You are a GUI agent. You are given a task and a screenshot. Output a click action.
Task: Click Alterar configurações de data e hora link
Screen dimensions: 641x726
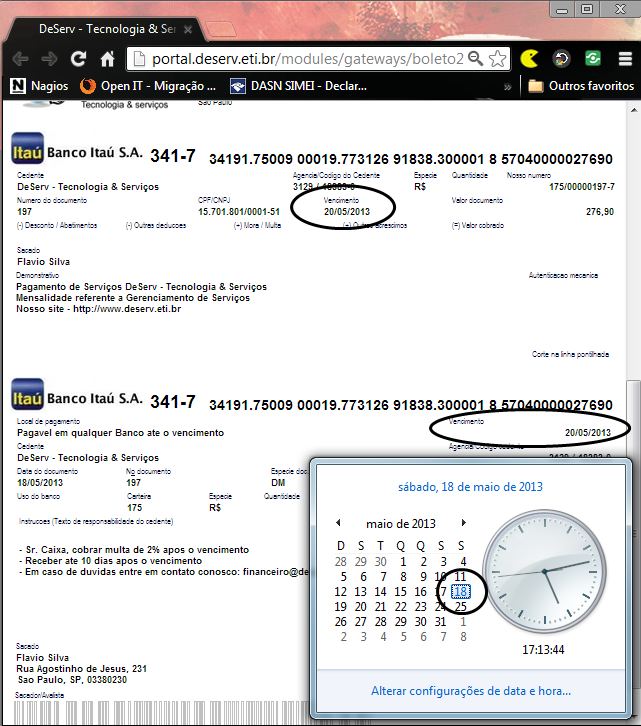pyautogui.click(x=471, y=691)
